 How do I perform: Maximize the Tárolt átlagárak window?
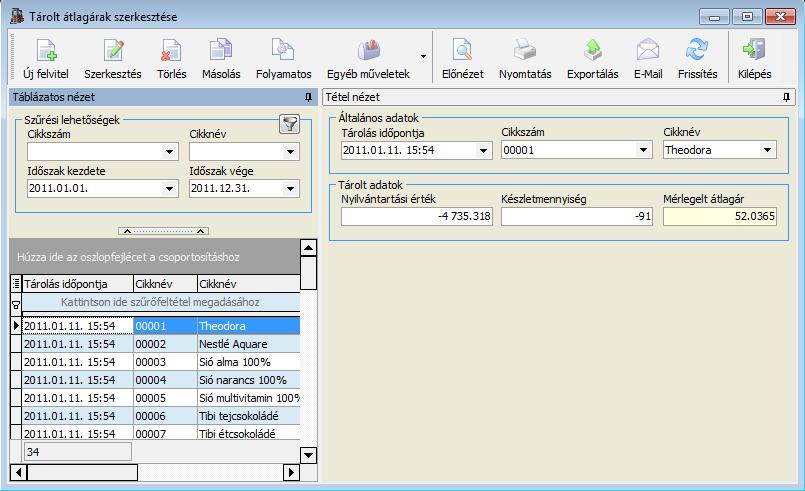747,17
